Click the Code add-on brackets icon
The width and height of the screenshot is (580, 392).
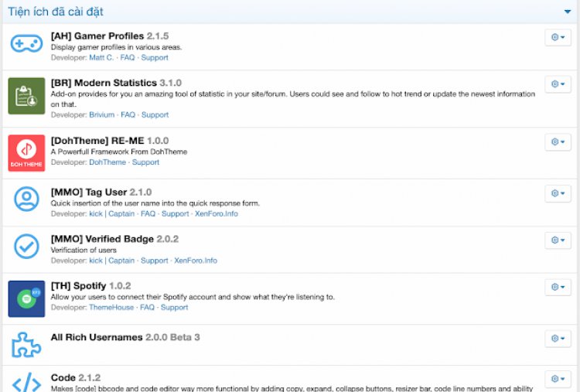26,383
